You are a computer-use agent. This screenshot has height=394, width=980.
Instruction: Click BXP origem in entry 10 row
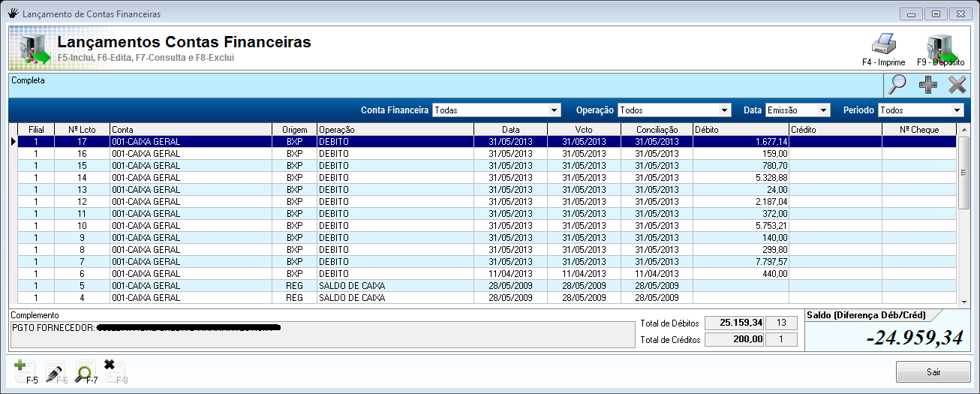(x=295, y=225)
